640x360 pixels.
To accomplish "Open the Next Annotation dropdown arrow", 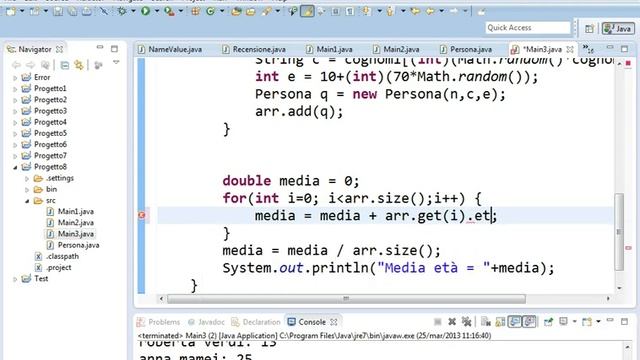I will tap(379, 11).
